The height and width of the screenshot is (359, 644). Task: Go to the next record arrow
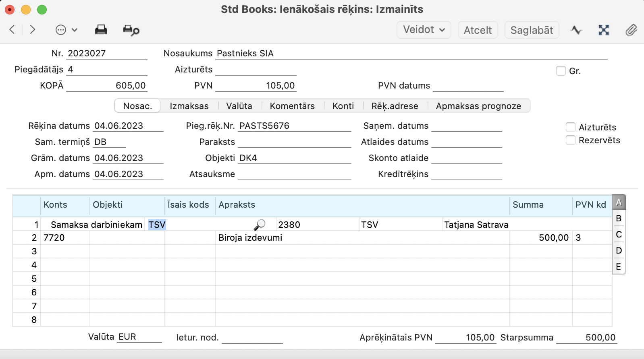point(33,30)
